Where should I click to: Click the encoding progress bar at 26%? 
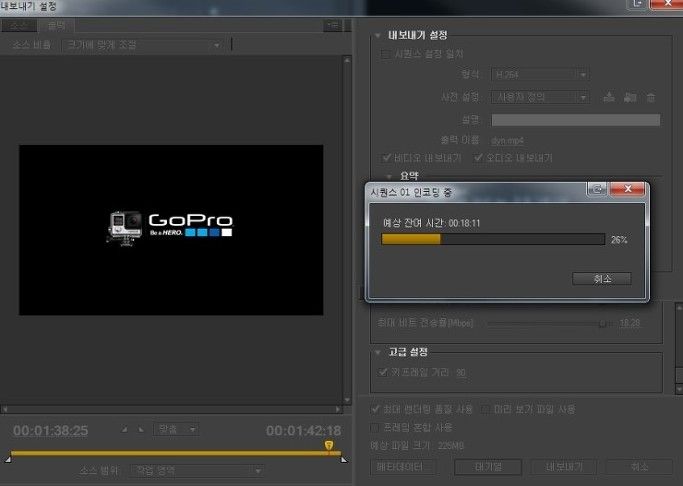point(493,239)
